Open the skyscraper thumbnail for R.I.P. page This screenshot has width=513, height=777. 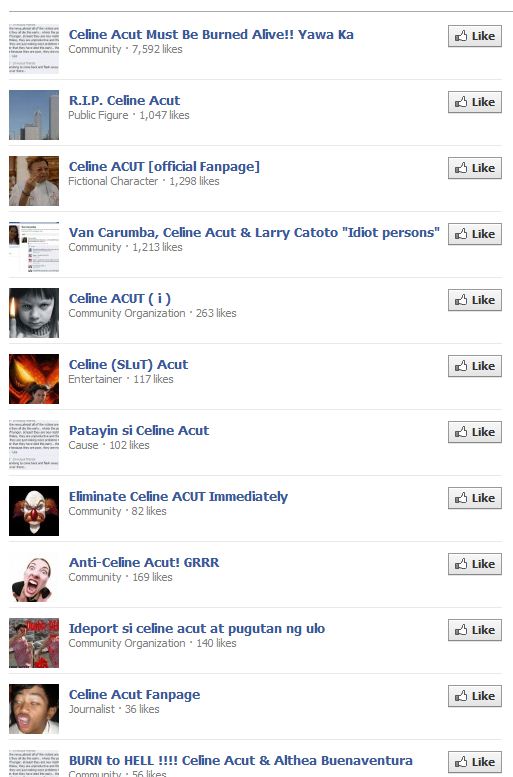pos(34,115)
